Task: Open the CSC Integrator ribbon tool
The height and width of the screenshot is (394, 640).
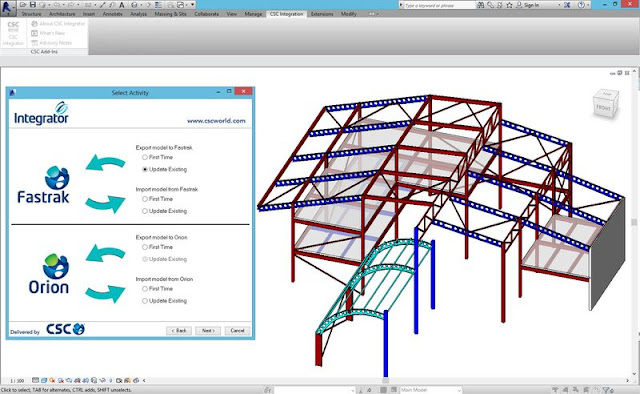Action: click(x=13, y=33)
